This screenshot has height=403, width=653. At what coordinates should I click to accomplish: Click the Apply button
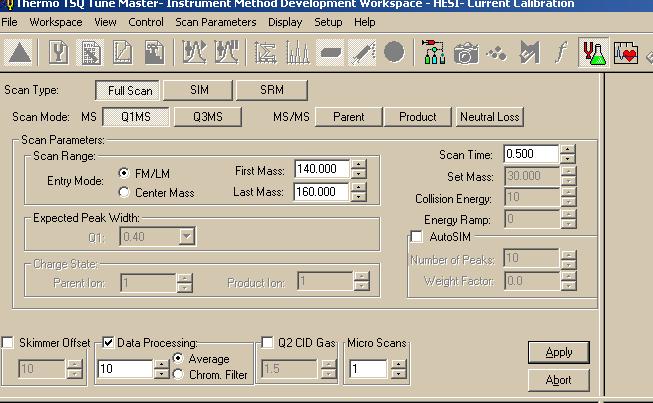(x=559, y=352)
